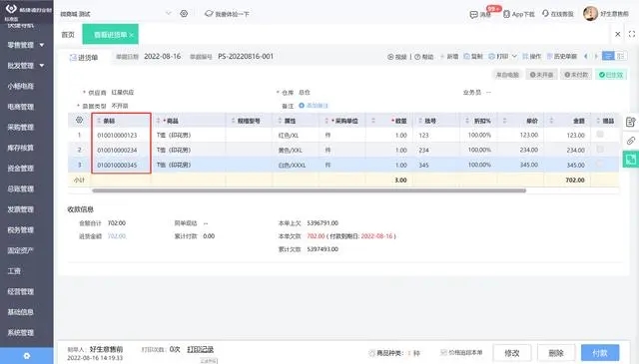The height and width of the screenshot is (364, 639).
Task: Open 历史单据 history documents icon
Action: pyautogui.click(x=549, y=56)
